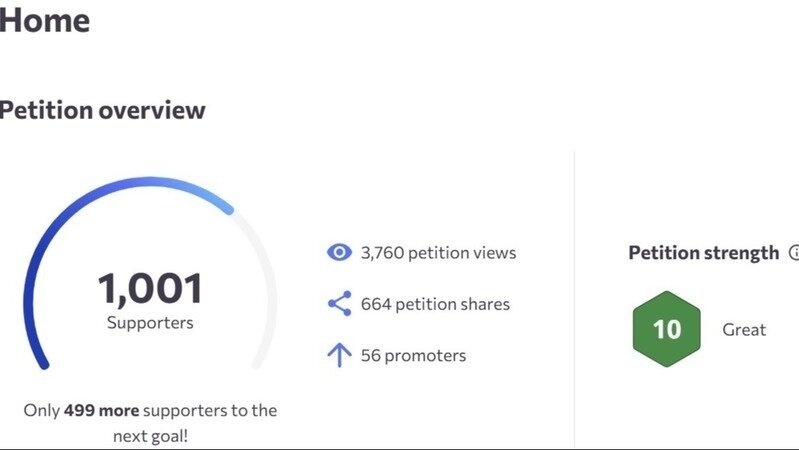This screenshot has height=450, width=799.
Task: Click the eye icon beside petition views
Action: (340, 253)
